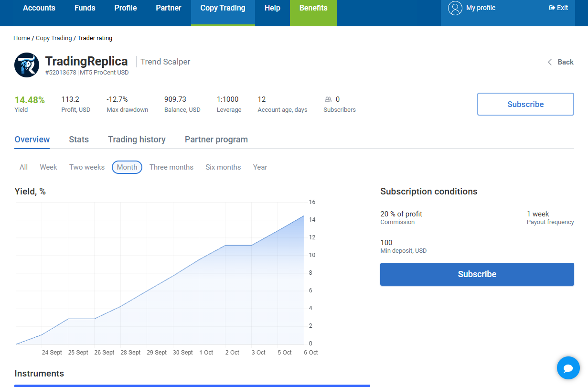
Task: Switch to the Stats tab
Action: click(79, 140)
